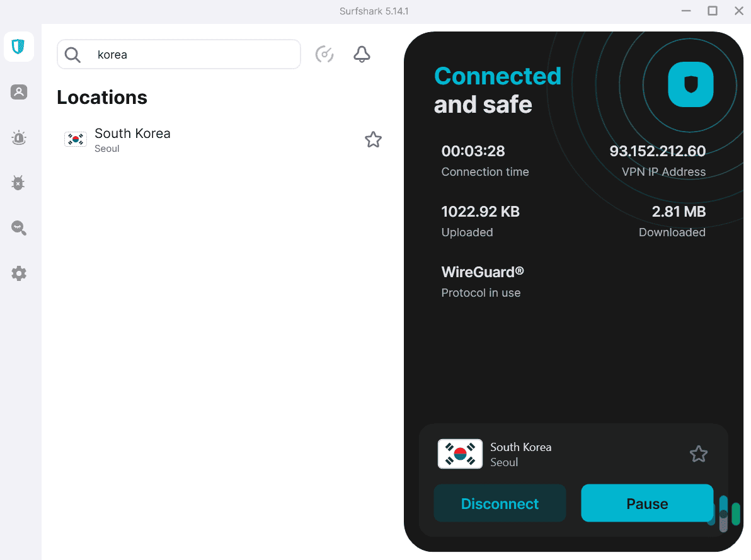The width and height of the screenshot is (751, 560).
Task: Open the notifications bell
Action: click(362, 54)
